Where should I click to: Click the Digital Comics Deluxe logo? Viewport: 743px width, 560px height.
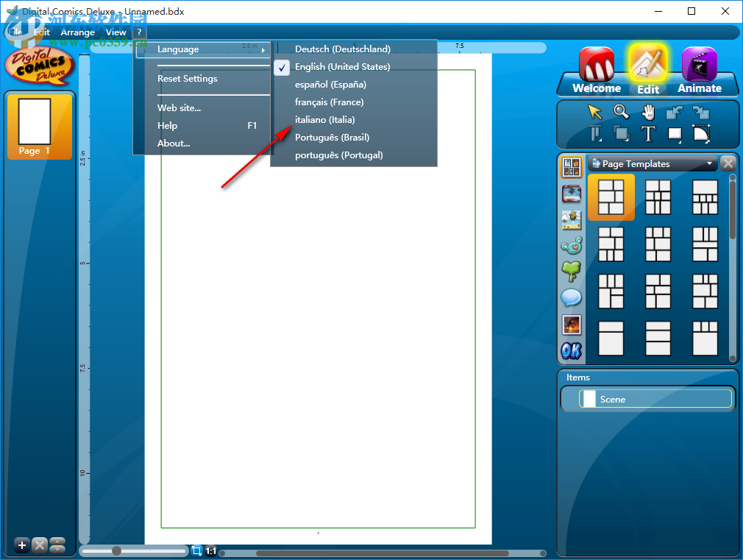40,65
